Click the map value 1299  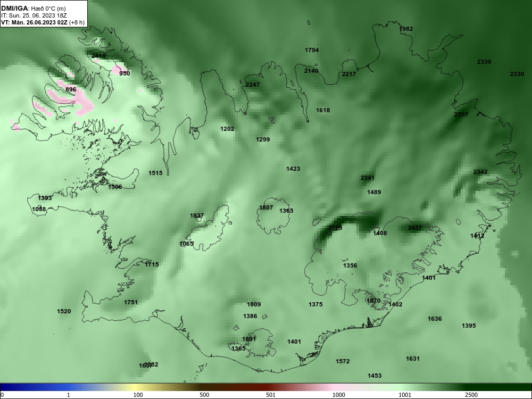click(263, 139)
